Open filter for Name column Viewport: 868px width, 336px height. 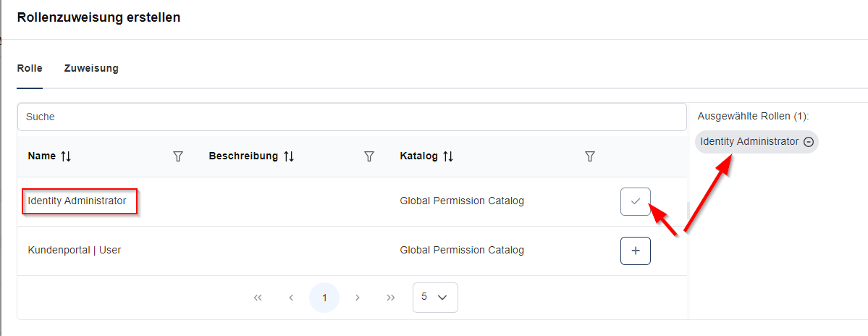coord(178,156)
